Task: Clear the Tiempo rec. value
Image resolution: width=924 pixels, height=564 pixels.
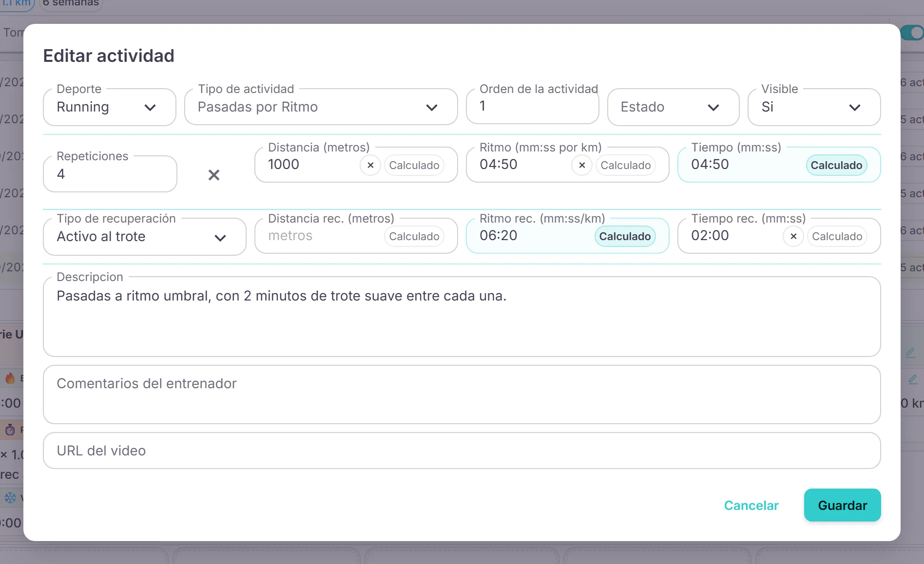Action: [x=793, y=236]
